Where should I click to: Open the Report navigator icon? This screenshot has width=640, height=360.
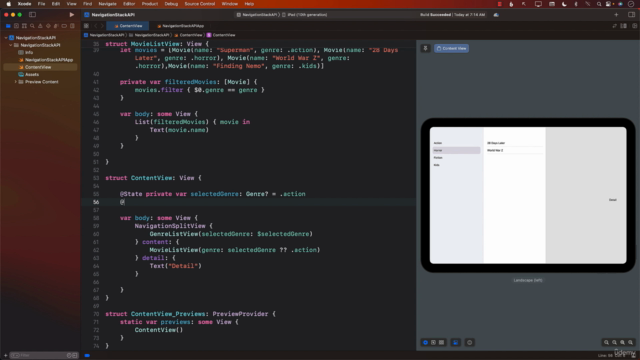[x=72, y=26]
